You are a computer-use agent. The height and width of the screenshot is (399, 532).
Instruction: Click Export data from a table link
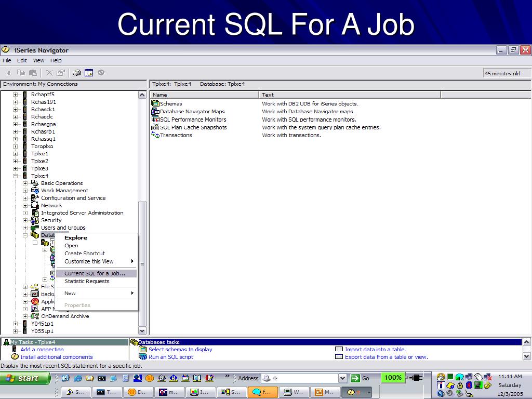[x=386, y=357]
